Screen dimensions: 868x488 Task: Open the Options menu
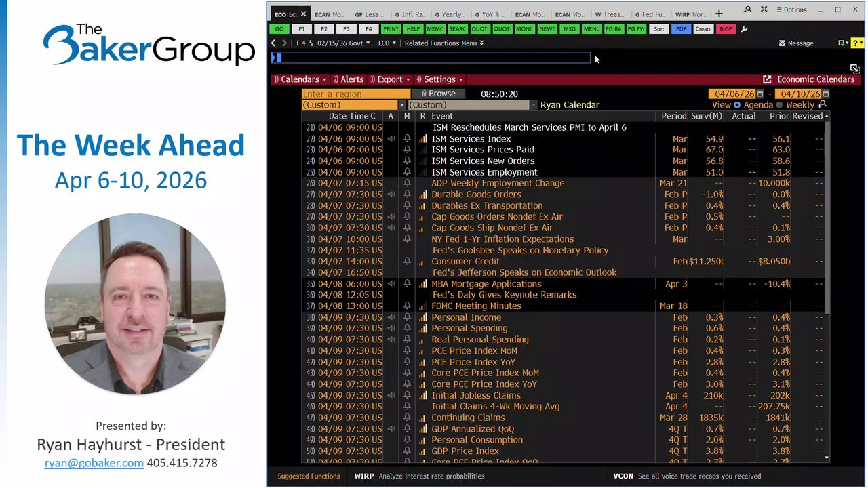pos(791,10)
